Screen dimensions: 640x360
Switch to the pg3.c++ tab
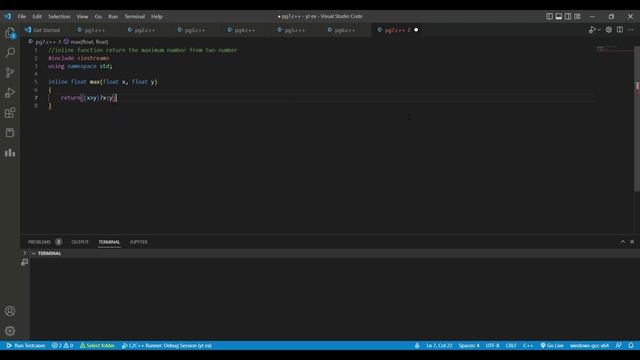[x=195, y=30]
